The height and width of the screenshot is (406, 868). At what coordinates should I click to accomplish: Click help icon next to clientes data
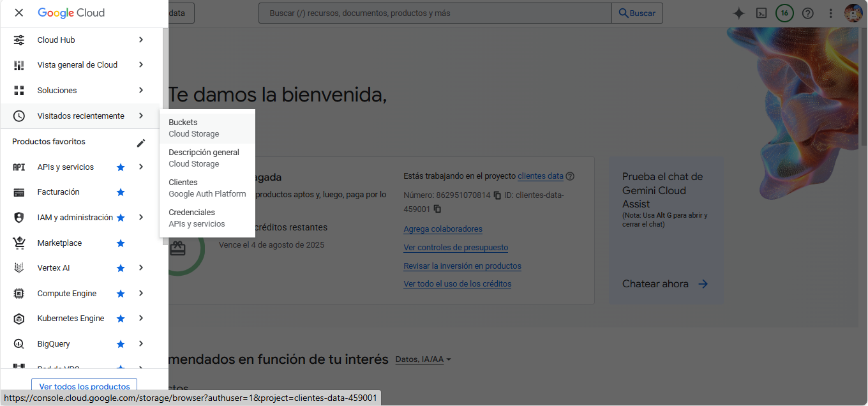570,176
